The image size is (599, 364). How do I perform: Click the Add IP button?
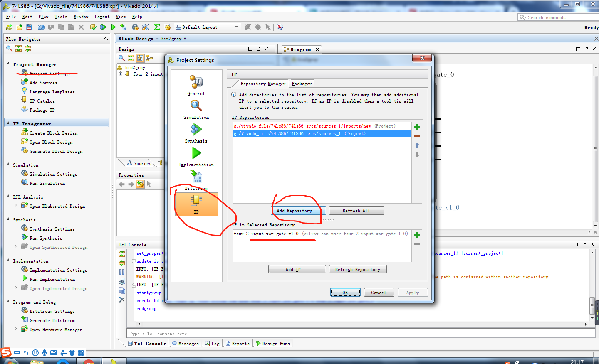click(x=297, y=269)
